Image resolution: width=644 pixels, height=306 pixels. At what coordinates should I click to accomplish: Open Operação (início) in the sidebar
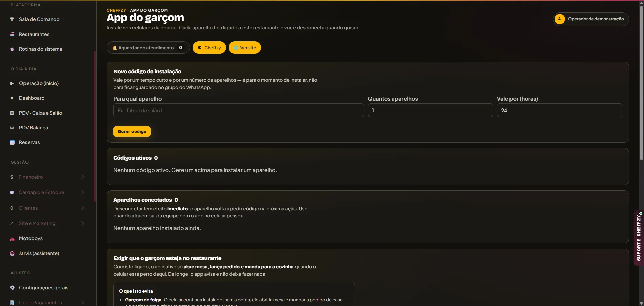point(47,83)
